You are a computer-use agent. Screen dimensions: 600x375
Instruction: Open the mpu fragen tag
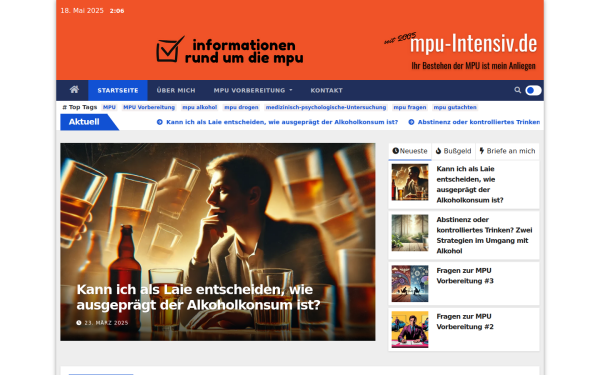[410, 108]
